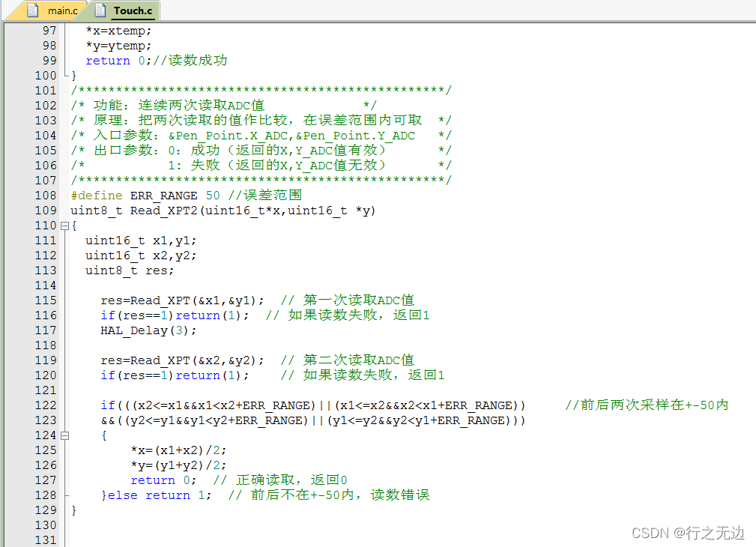The height and width of the screenshot is (547, 756).
Task: Click the main.c tab file icon
Action: click(33, 10)
